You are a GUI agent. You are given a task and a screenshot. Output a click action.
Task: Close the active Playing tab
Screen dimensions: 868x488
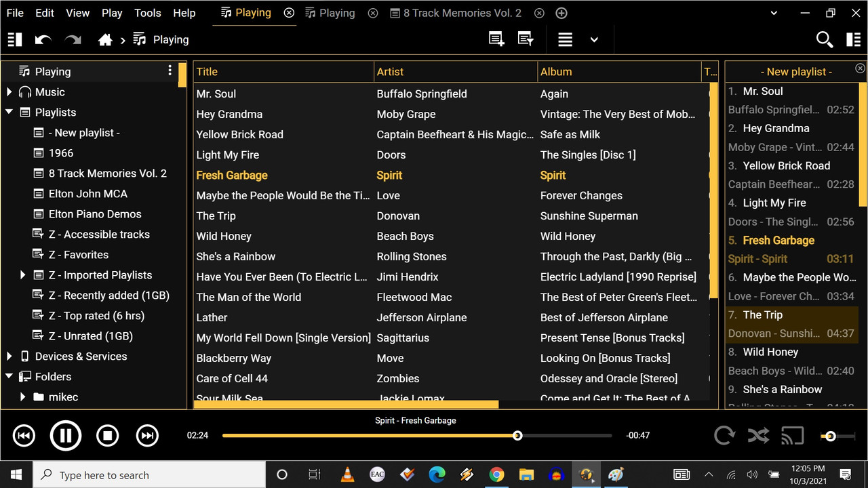(289, 13)
